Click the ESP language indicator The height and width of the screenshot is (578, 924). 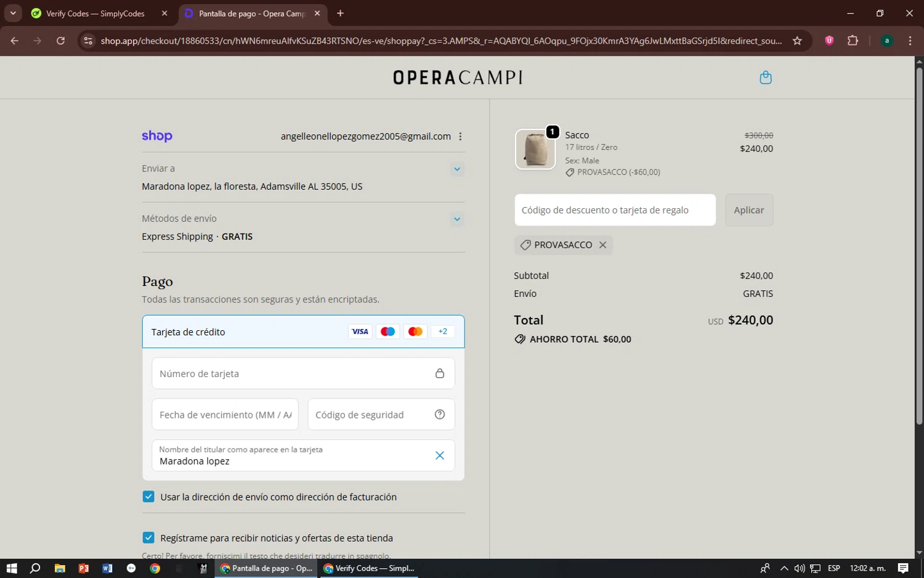[834, 568]
